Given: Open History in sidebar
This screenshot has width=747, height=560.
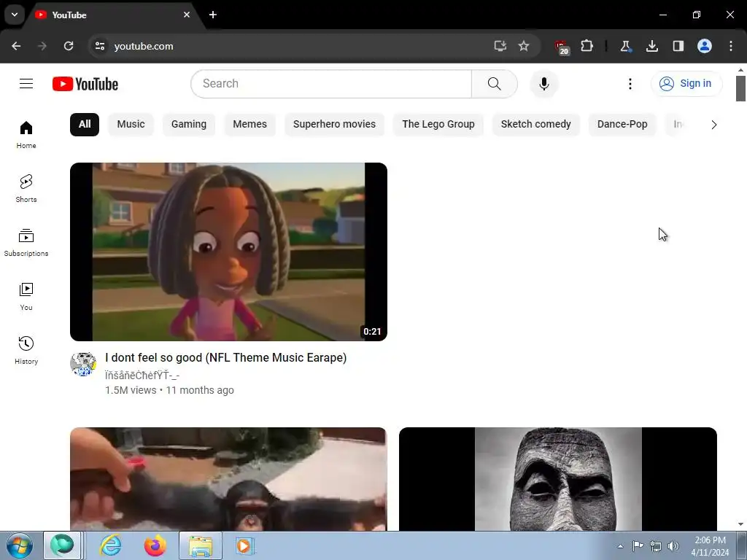Looking at the screenshot, I should click(x=26, y=350).
